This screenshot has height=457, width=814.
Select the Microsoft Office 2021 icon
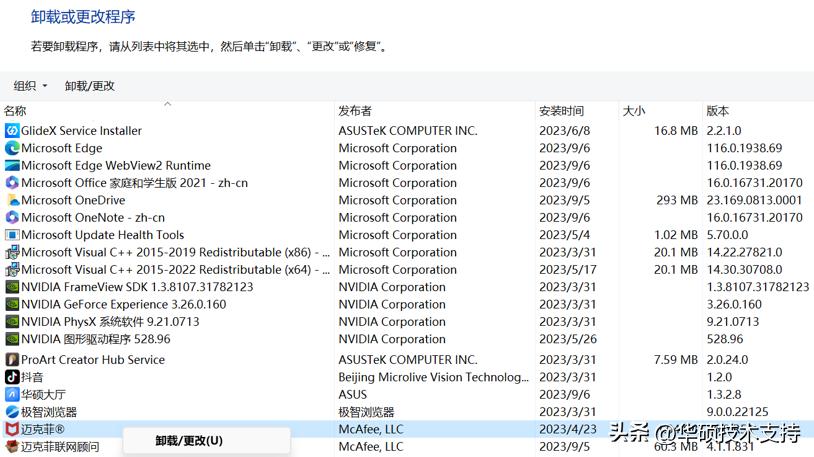coord(12,183)
